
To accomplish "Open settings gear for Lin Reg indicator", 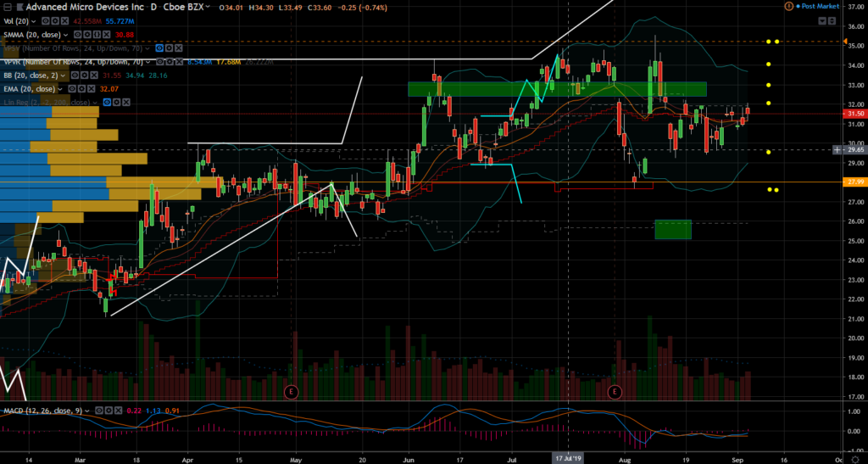I will point(116,103).
